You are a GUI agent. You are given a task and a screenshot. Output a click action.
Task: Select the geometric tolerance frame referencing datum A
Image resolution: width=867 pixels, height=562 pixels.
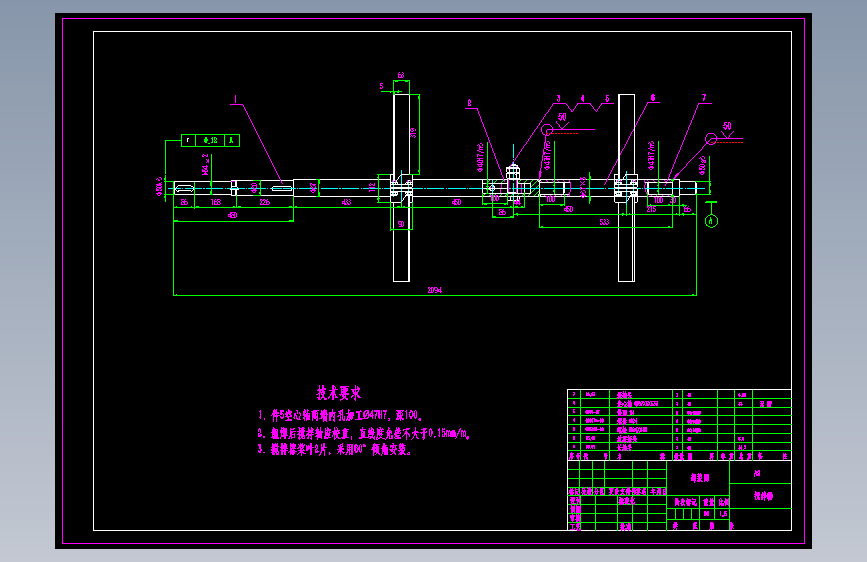[211, 140]
